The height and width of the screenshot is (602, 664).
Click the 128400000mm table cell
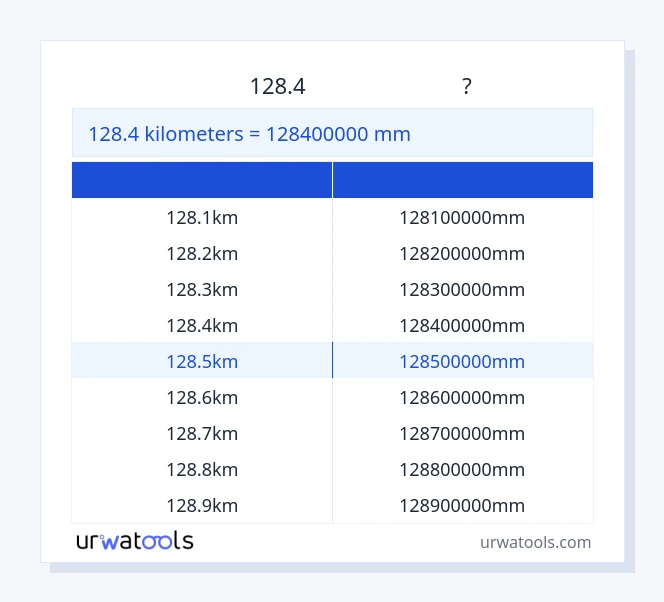tap(462, 326)
